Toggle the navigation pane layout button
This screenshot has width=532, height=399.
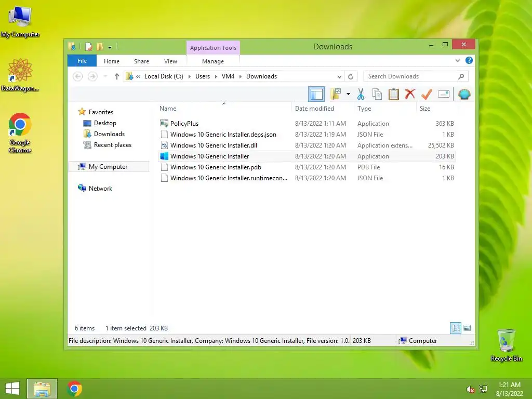tap(316, 94)
